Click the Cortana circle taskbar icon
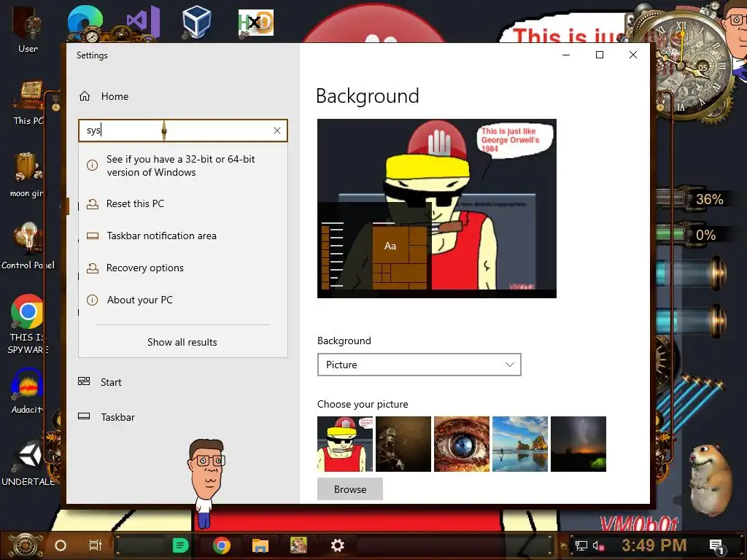The width and height of the screenshot is (747, 560). pos(61,545)
